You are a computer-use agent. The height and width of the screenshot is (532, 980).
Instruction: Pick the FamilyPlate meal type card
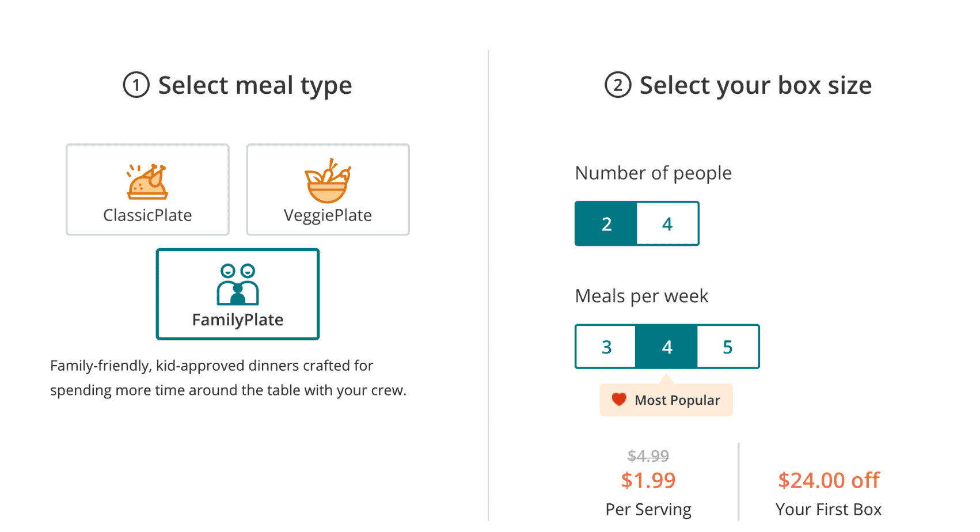tap(238, 294)
